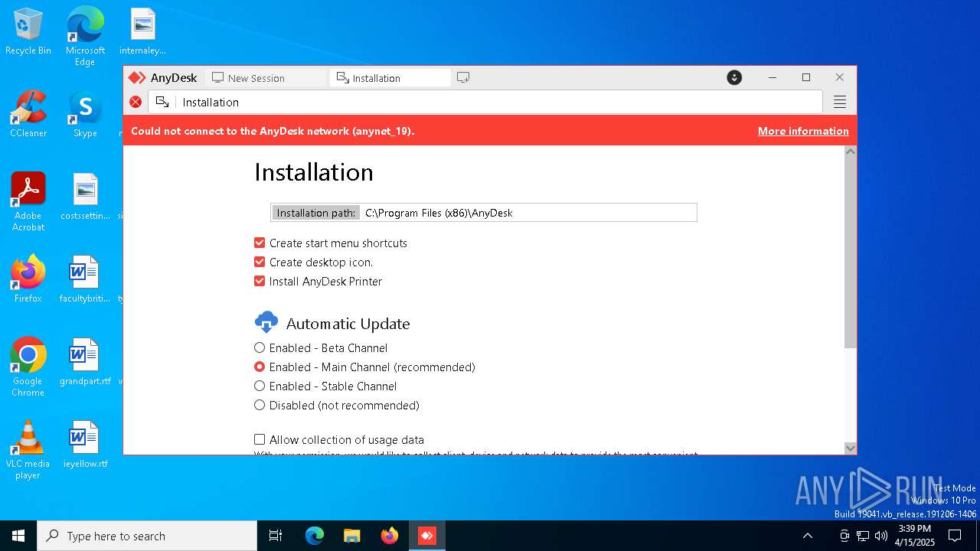This screenshot has width=980, height=551.
Task: Select the Skype desktop shortcut
Action: click(85, 114)
